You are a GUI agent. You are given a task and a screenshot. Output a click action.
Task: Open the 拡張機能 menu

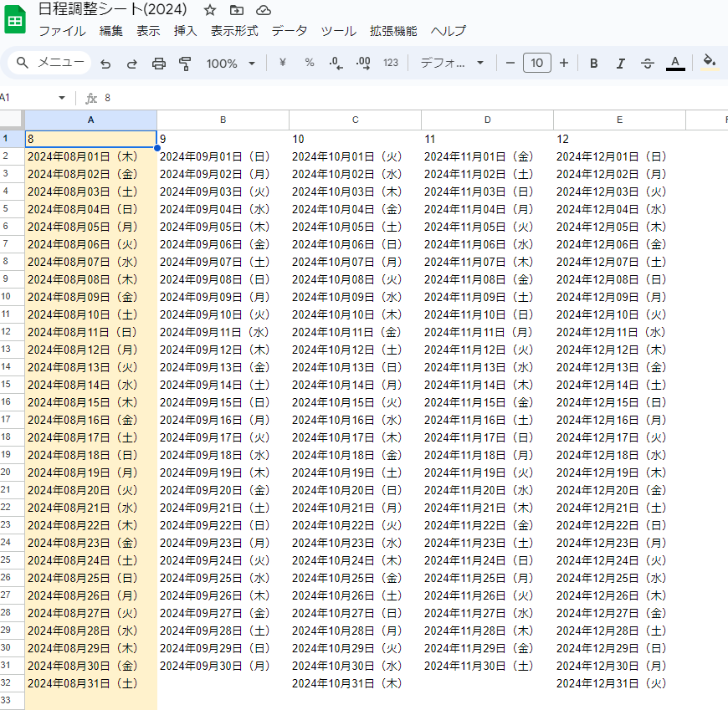coord(393,31)
